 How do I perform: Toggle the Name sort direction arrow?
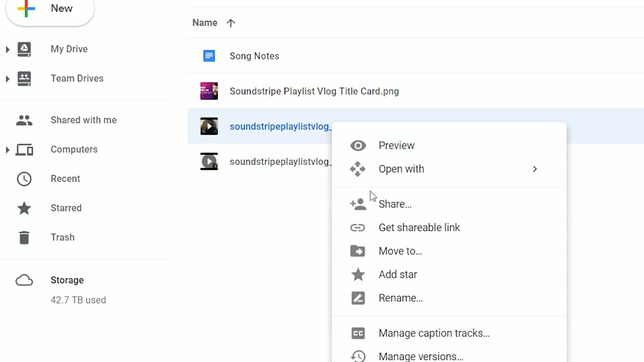point(231,23)
